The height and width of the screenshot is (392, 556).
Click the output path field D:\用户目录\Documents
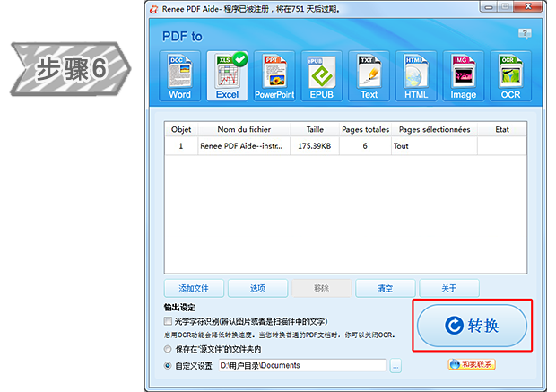(302, 365)
